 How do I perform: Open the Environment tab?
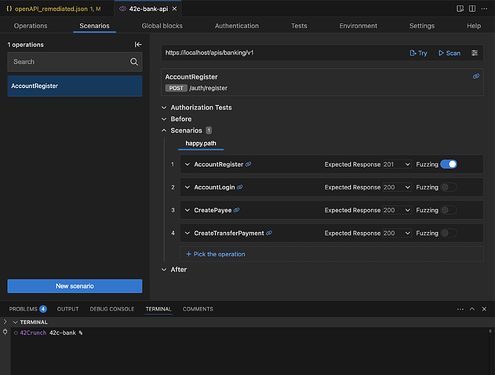[x=358, y=26]
